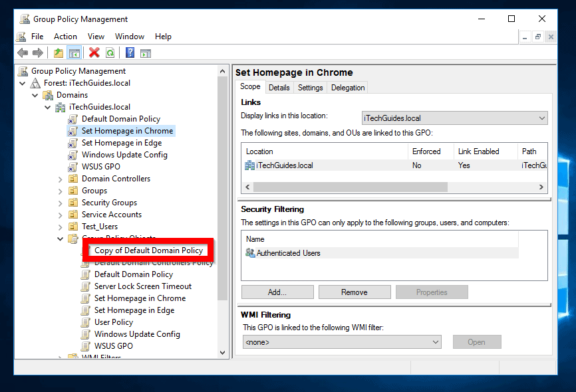Expand the Security Groups OU node
Viewport: 576px width, 392px height.
click(61, 203)
